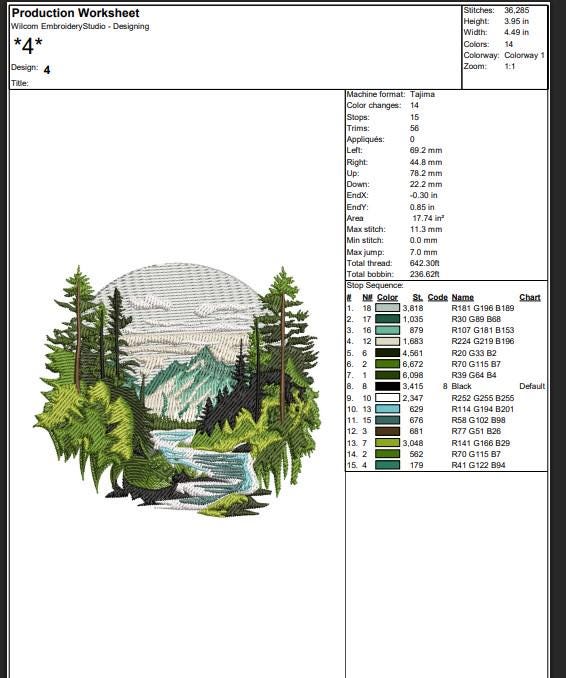Click the Max stitch value 11.3 mm
The width and height of the screenshot is (566, 678).
click(x=426, y=230)
